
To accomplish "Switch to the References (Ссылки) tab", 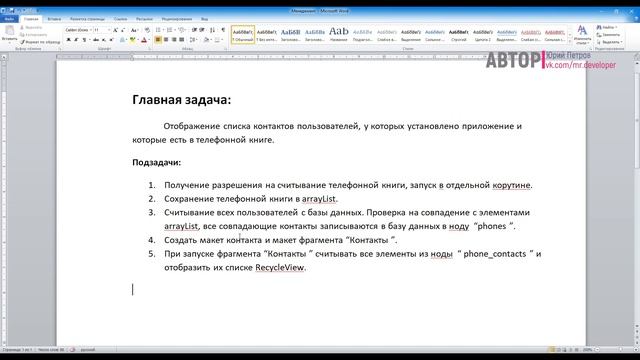I will (x=120, y=19).
